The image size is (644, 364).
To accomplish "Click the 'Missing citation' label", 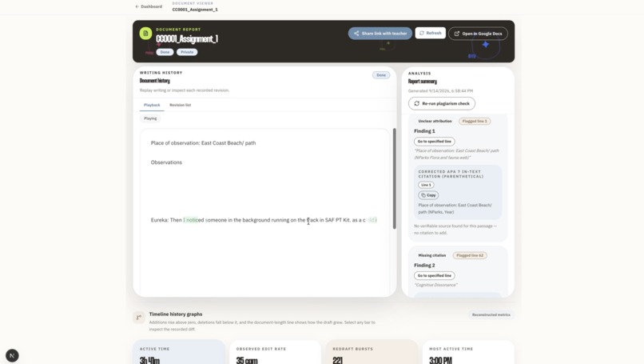I will click(x=431, y=255).
